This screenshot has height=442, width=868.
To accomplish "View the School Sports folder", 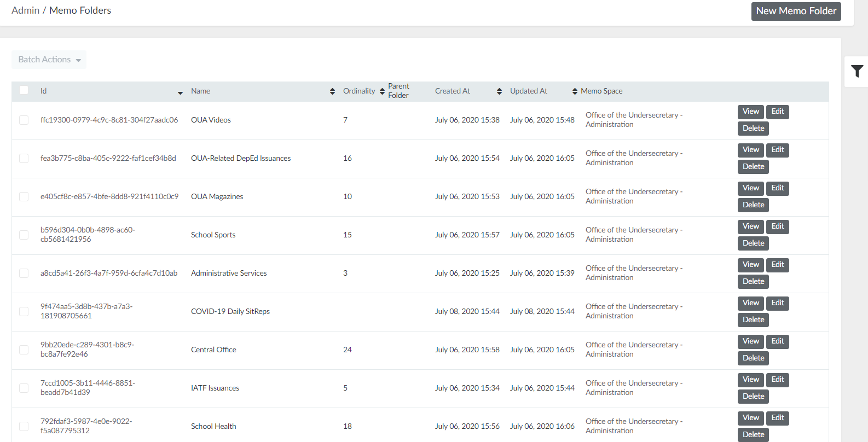I will tap(750, 226).
